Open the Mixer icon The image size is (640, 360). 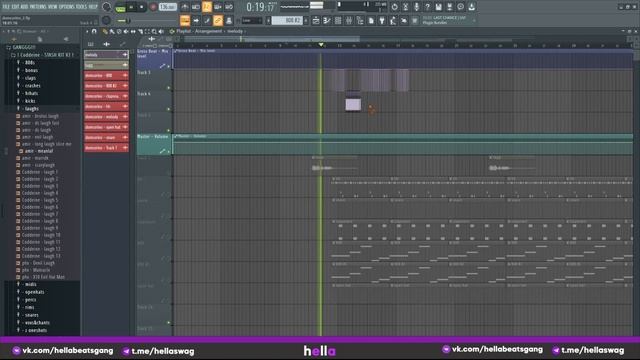click(349, 20)
